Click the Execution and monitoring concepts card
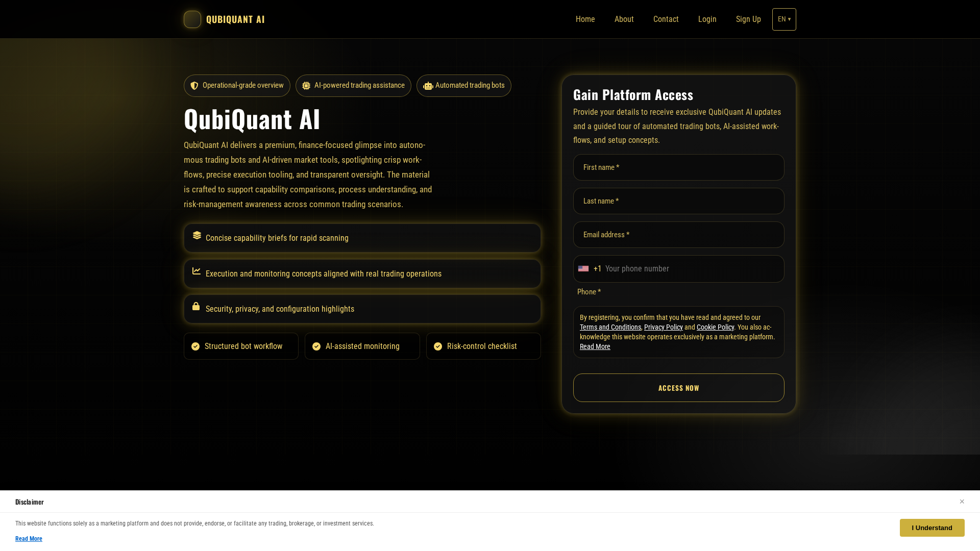This screenshot has height=551, width=980. 362,273
